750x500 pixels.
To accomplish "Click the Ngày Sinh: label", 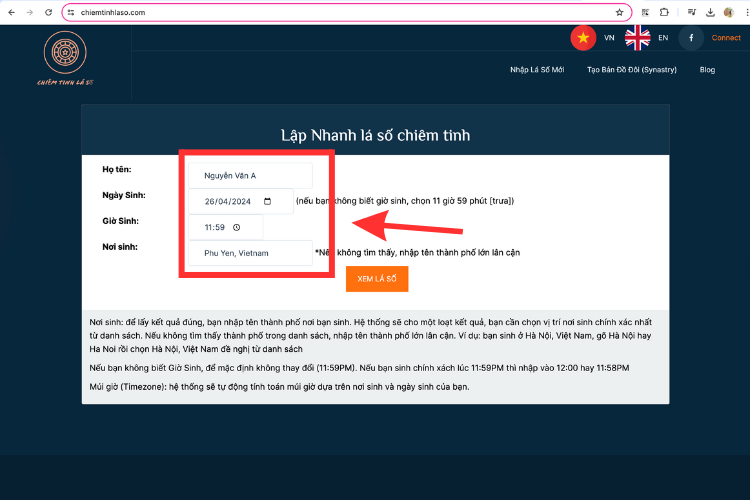I will pyautogui.click(x=124, y=195).
